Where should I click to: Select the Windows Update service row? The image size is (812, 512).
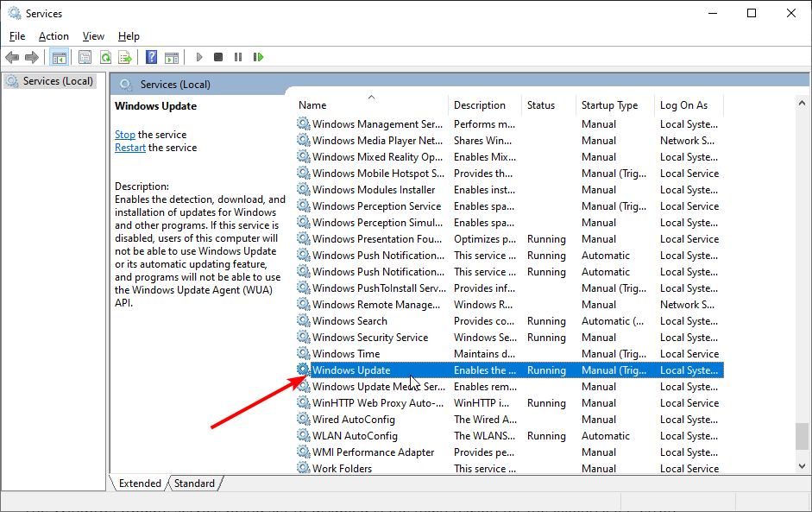[510, 370]
